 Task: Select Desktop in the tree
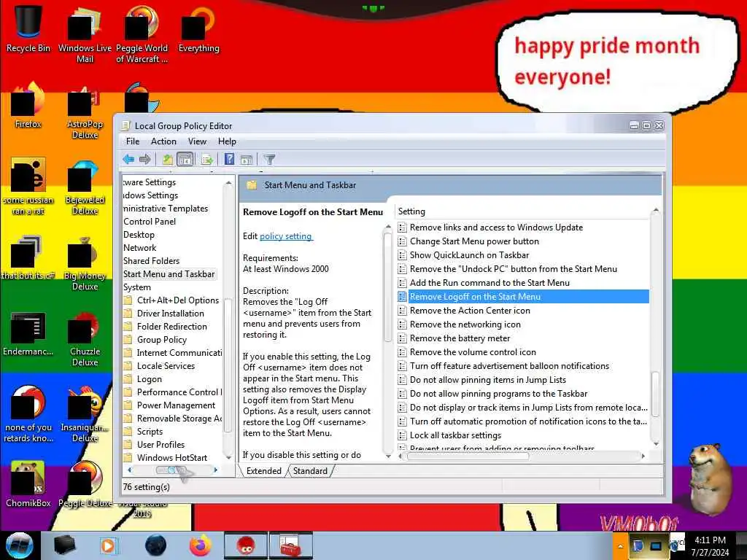coord(139,235)
